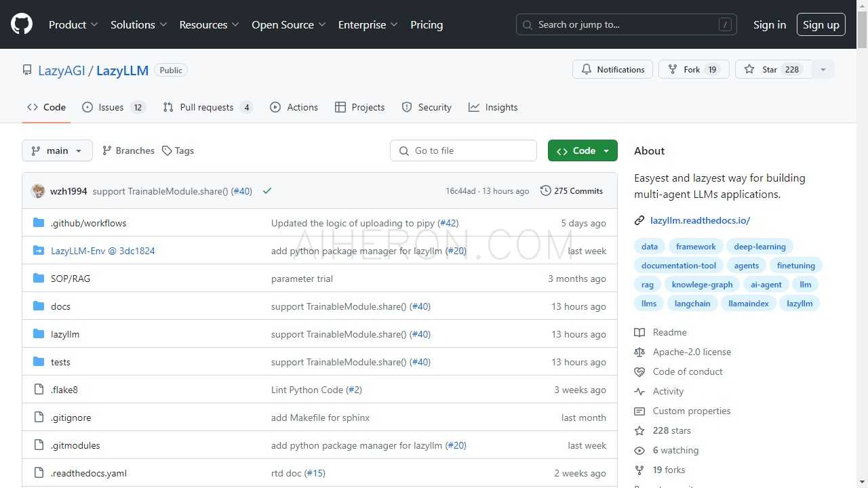Click the bell icon in Notifications

coord(587,69)
